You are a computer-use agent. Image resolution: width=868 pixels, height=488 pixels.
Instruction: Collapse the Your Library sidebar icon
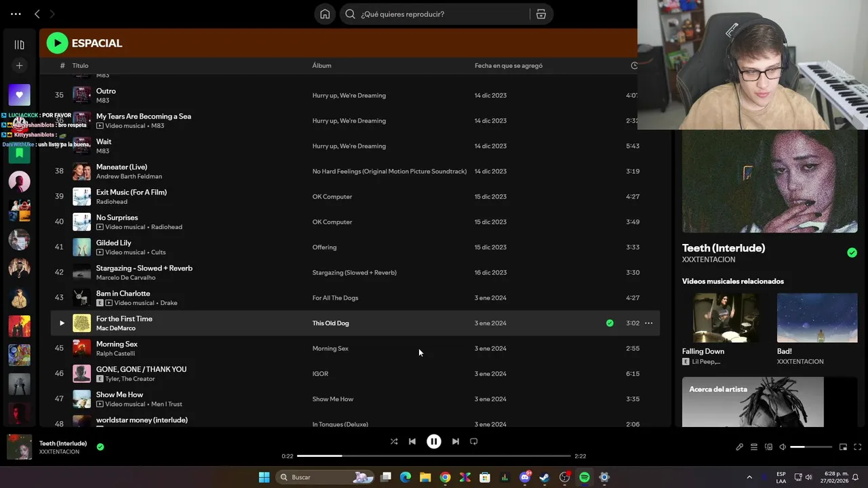19,45
